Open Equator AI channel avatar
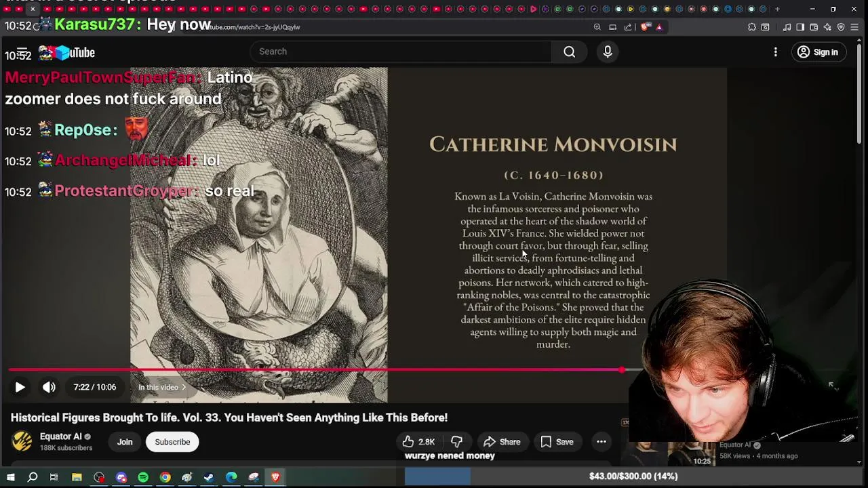 tap(22, 441)
